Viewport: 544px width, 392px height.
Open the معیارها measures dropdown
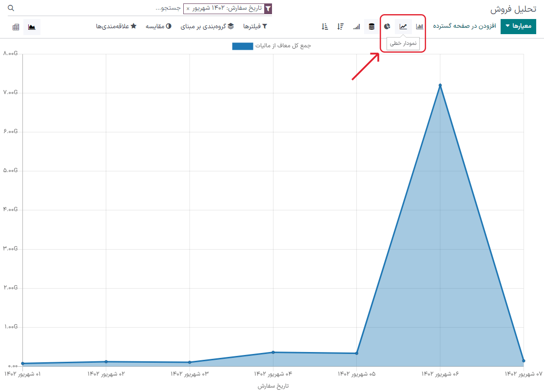[518, 26]
